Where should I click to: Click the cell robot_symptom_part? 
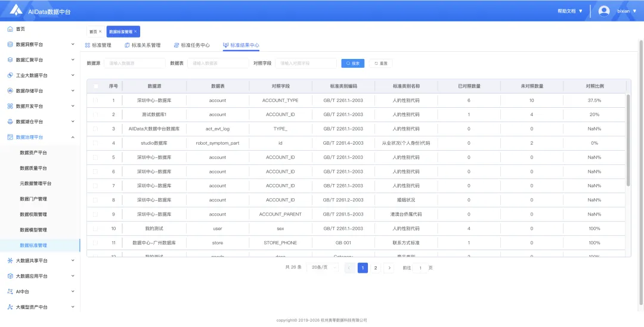click(x=218, y=143)
